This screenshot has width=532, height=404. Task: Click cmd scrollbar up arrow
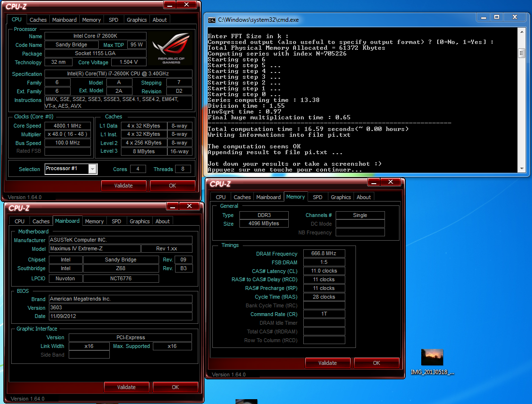(x=521, y=31)
